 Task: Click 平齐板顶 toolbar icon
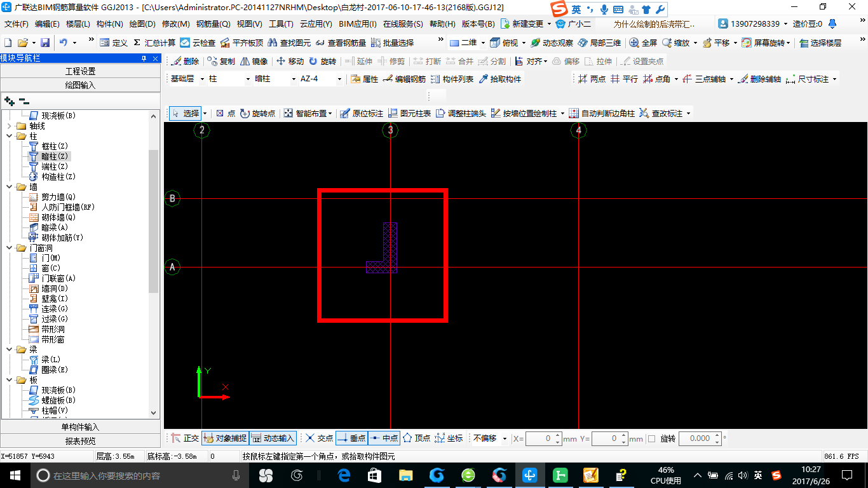[241, 43]
